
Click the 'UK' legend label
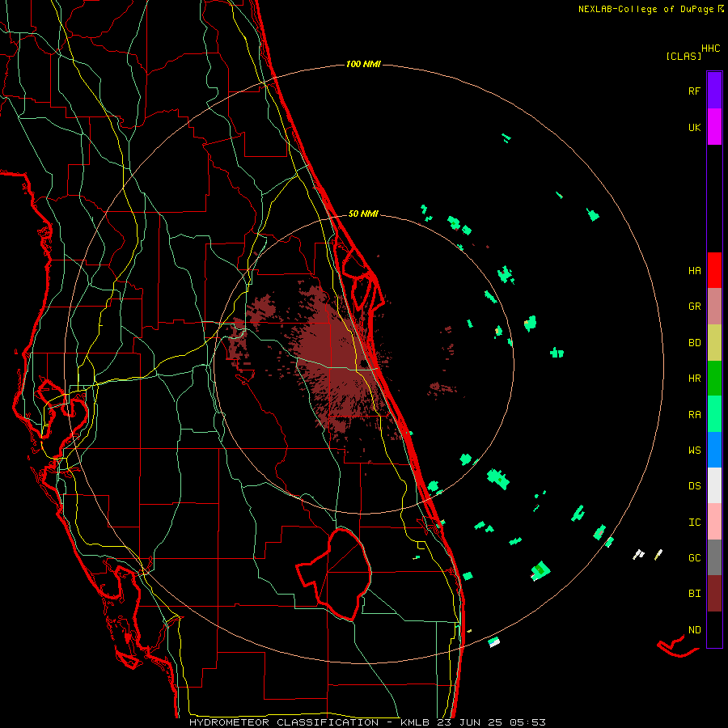point(695,128)
